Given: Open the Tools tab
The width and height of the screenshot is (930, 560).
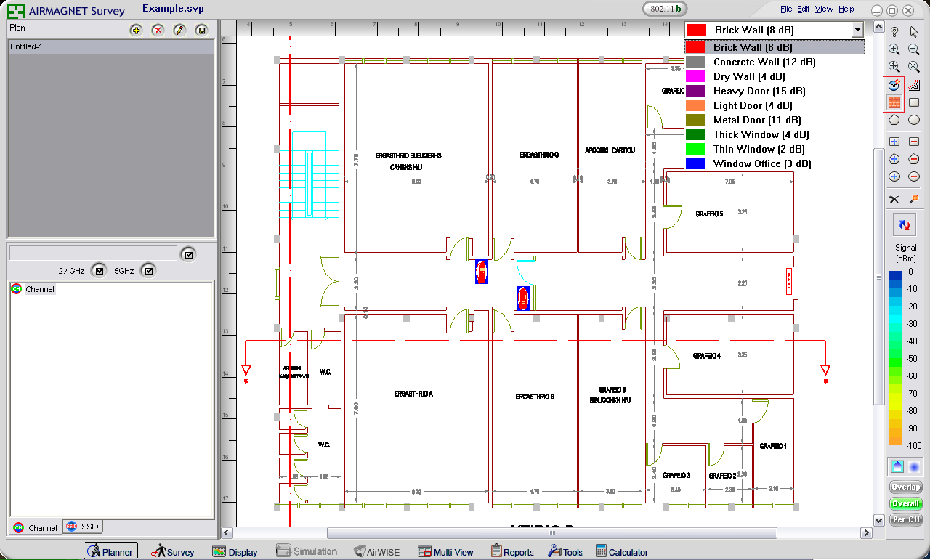Looking at the screenshot, I should tap(565, 552).
